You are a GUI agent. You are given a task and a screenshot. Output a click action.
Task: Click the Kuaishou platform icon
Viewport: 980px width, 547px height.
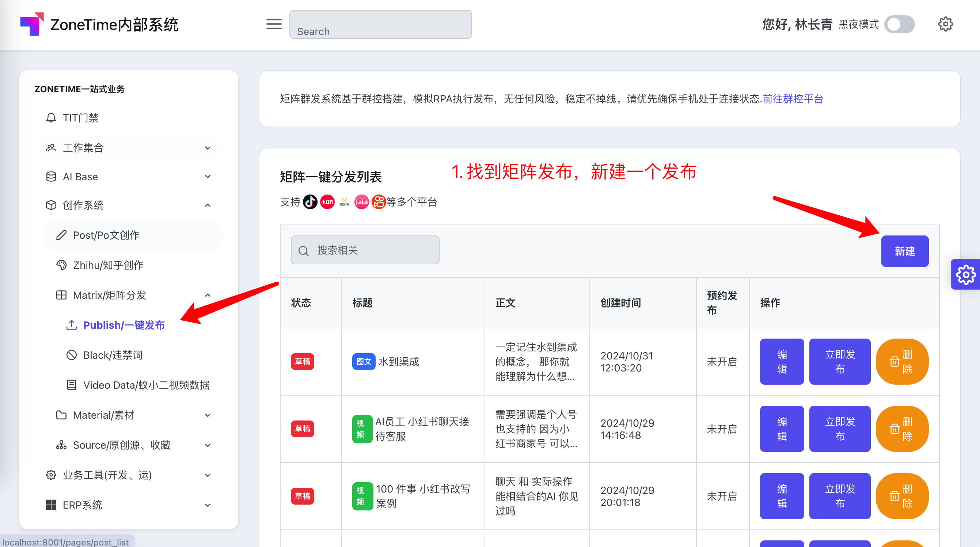[379, 202]
